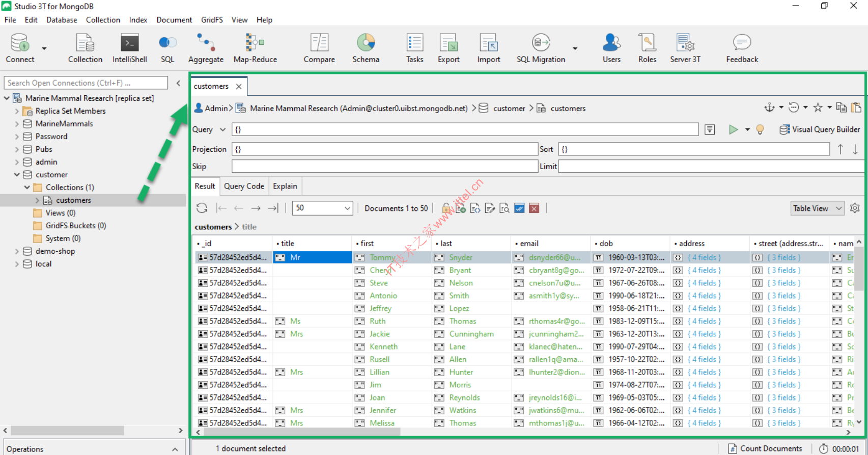Switch to the Query Code tab

click(x=244, y=186)
